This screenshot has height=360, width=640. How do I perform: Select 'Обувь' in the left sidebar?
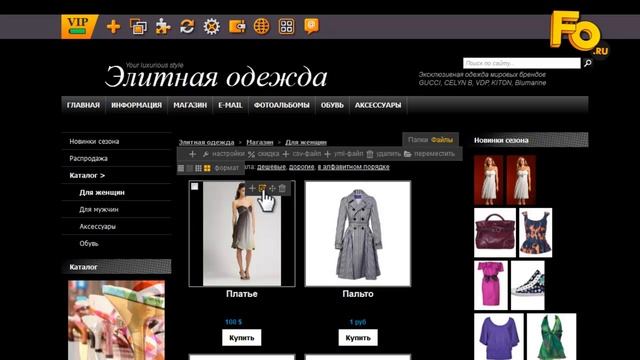89,244
